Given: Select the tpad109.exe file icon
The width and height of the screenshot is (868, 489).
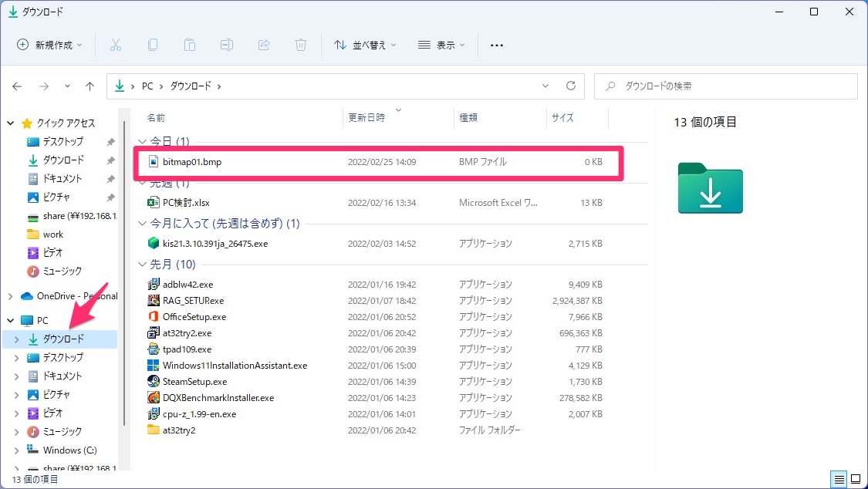Looking at the screenshot, I should point(154,349).
